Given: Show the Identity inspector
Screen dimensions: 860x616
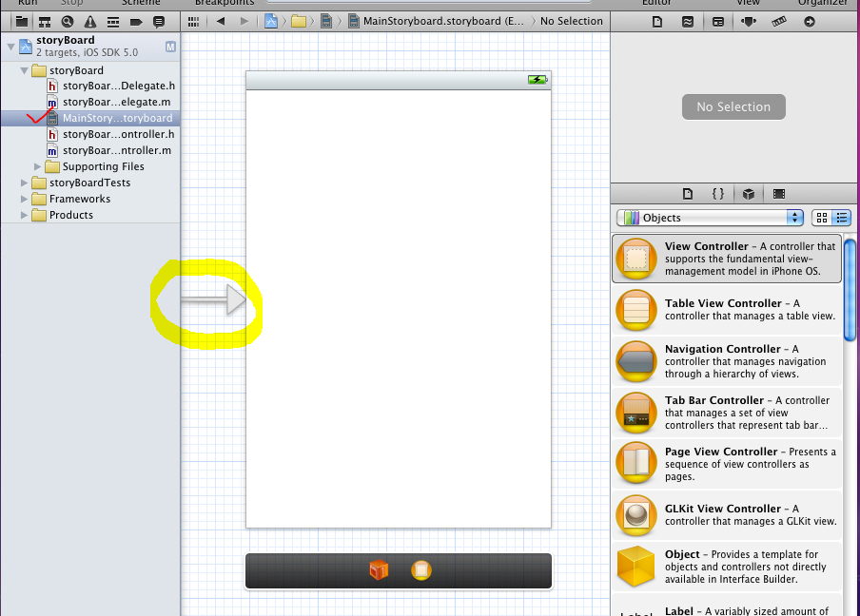Looking at the screenshot, I should click(718, 22).
